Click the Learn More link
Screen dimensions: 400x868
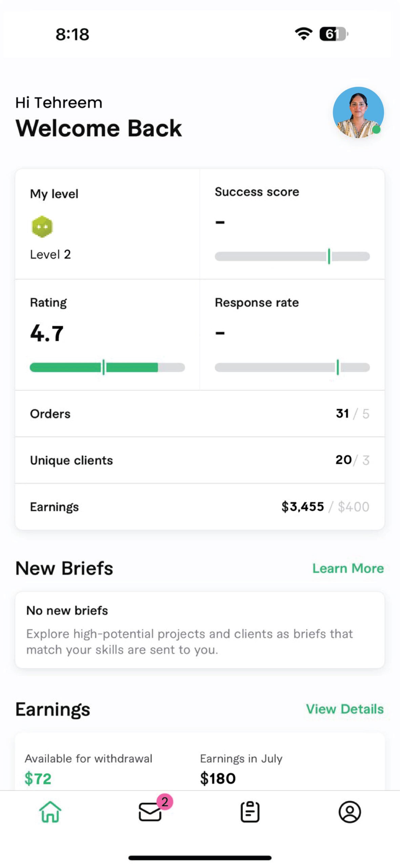pos(348,568)
